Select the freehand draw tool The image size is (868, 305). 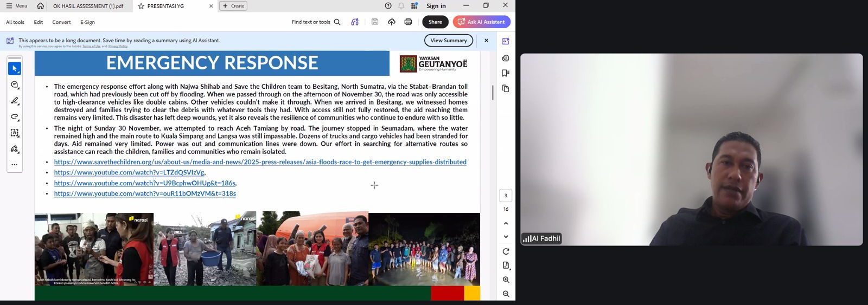point(15,117)
